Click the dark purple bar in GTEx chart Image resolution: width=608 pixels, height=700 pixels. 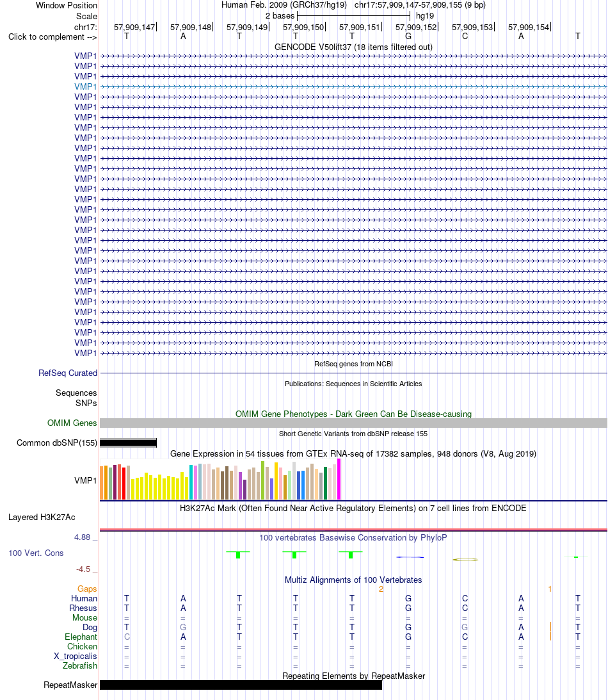(245, 489)
